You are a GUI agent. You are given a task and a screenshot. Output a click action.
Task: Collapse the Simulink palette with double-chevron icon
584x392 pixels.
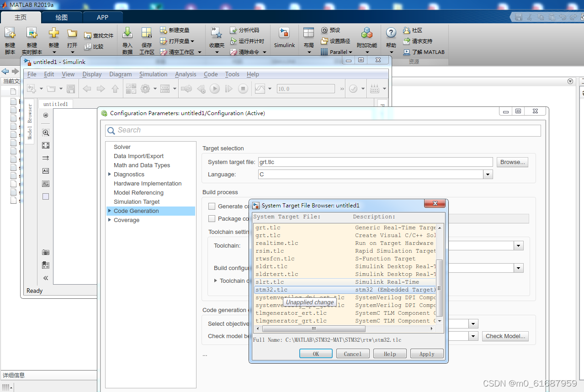(x=46, y=278)
